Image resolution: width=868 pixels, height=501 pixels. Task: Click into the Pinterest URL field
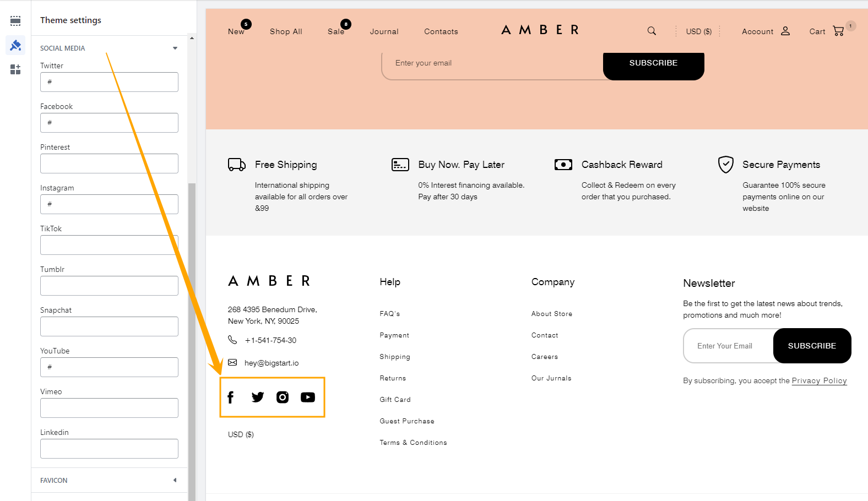point(109,164)
